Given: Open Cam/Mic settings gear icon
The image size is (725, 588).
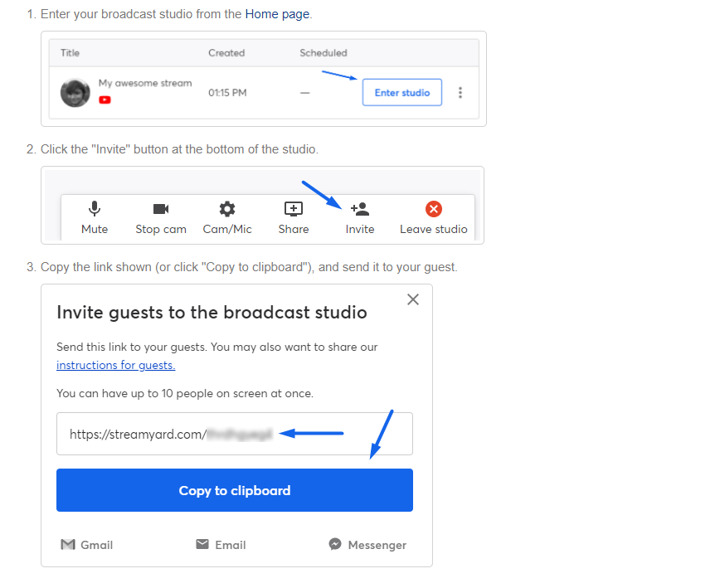Looking at the screenshot, I should point(227,209).
